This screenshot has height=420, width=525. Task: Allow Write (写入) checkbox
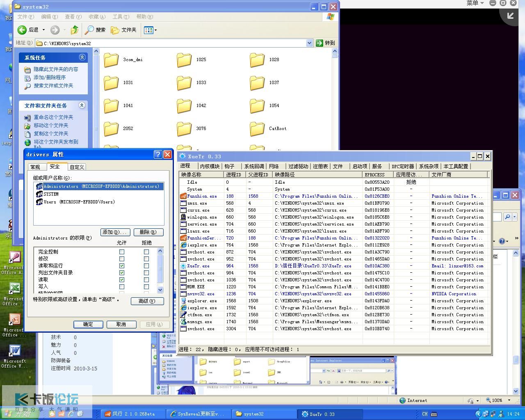coord(122,287)
